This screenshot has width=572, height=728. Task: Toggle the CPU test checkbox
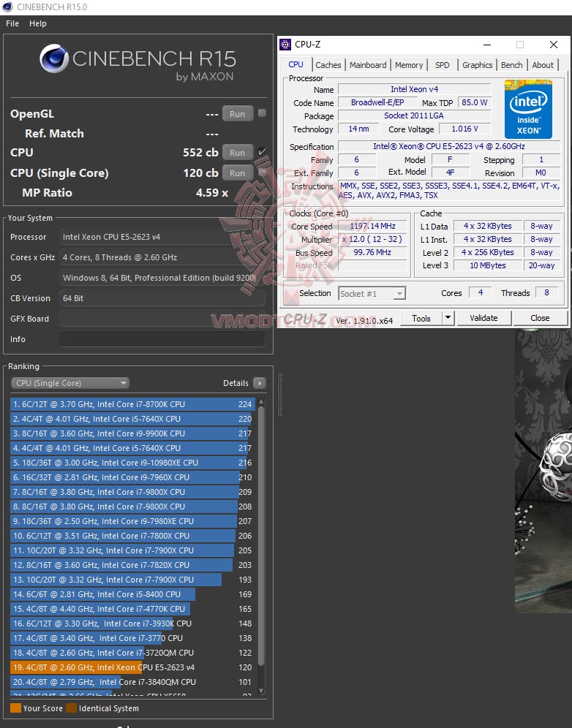pos(262,152)
